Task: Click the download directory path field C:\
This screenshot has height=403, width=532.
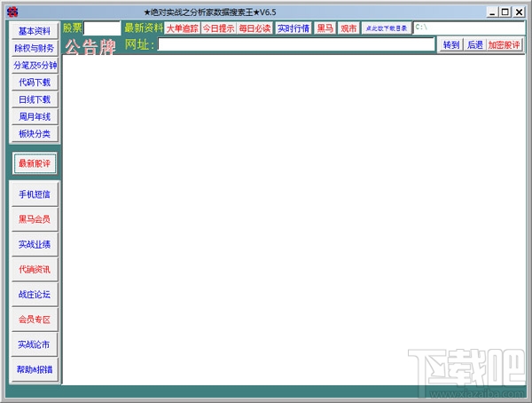Action: click(x=469, y=28)
